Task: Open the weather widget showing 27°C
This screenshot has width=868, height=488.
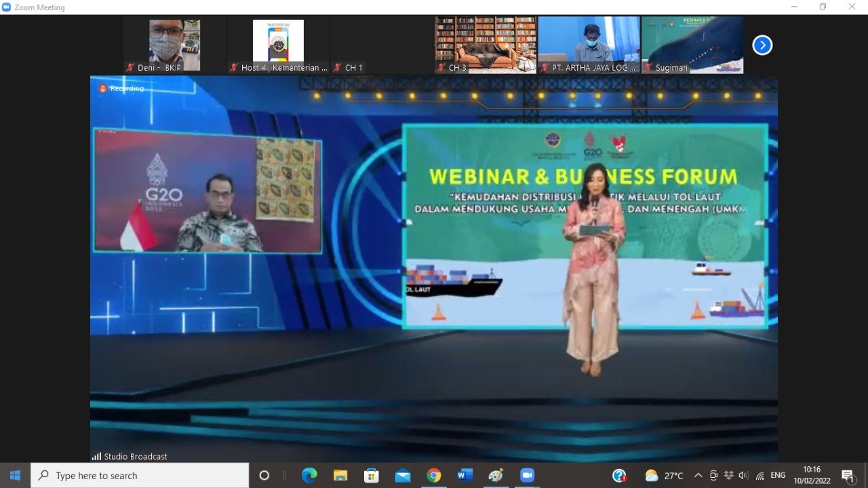Action: [x=664, y=476]
